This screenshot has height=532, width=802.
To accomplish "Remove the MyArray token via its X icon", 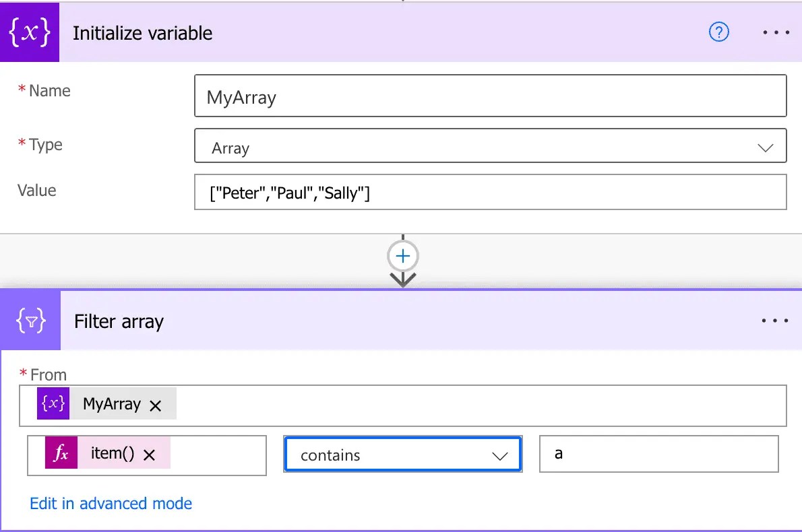I will (x=156, y=404).
